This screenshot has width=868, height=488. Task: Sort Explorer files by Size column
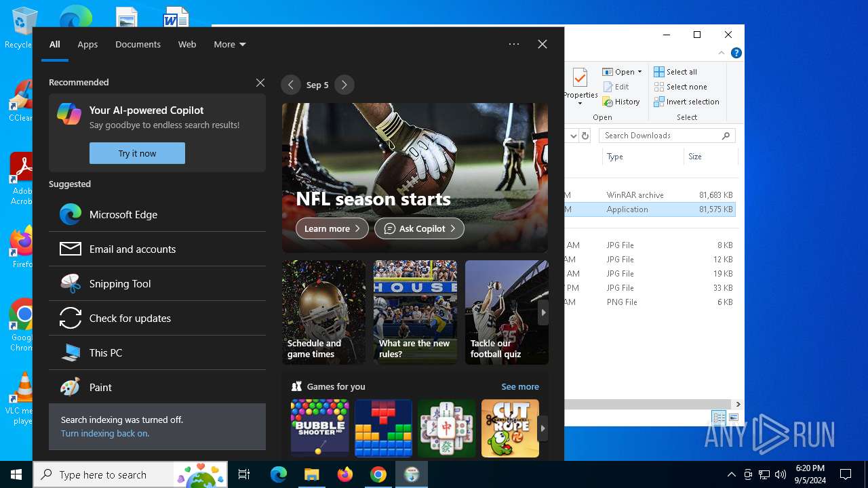click(x=710, y=157)
